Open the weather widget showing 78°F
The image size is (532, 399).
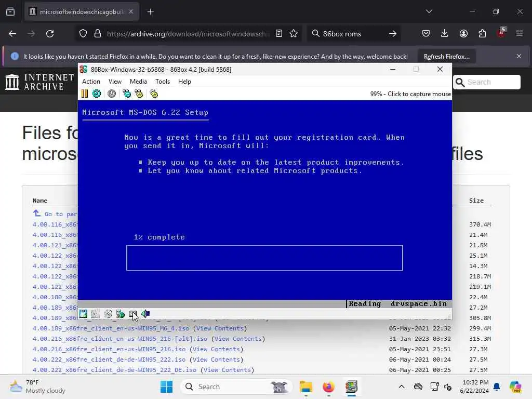point(37,387)
